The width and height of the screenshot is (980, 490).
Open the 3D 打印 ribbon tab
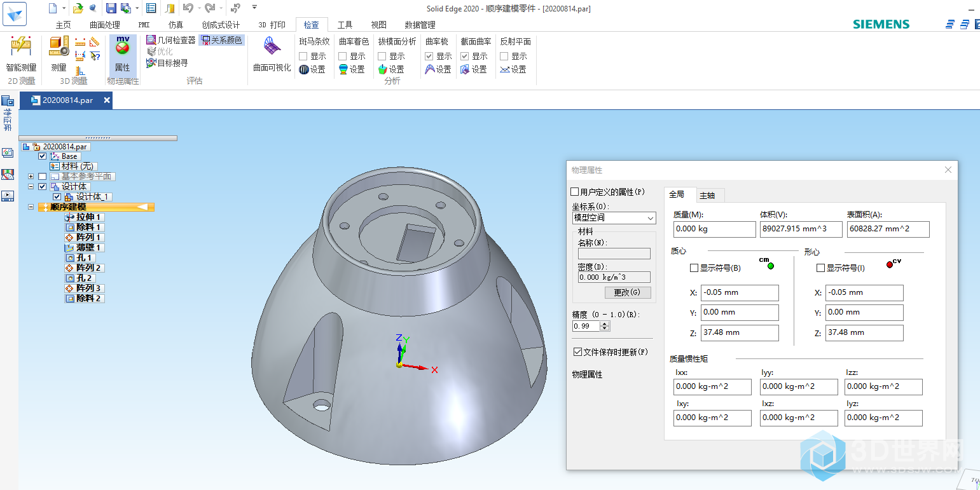(x=272, y=25)
